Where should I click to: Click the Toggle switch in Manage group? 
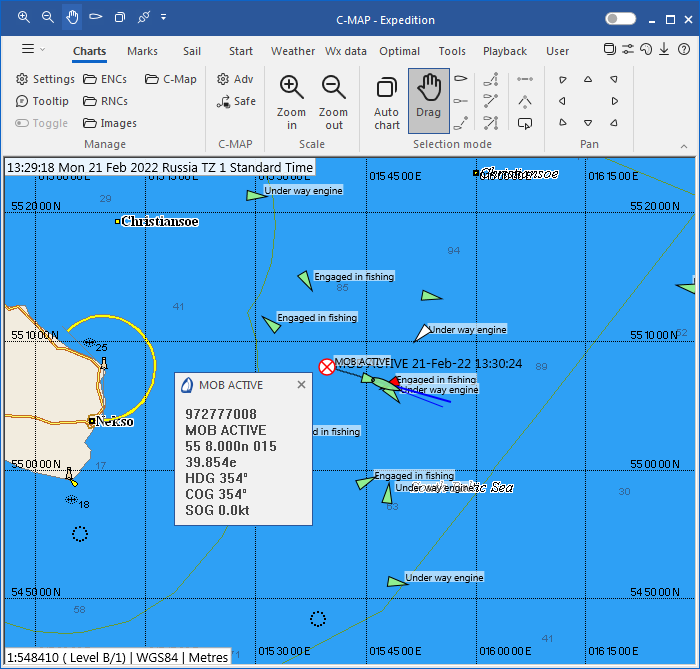click(41, 123)
